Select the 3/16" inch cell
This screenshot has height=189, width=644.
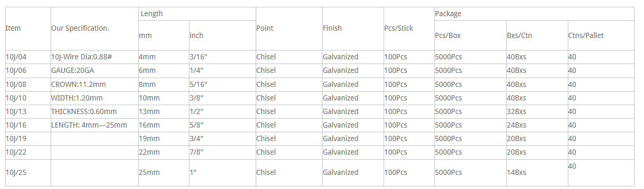pyautogui.click(x=222, y=57)
